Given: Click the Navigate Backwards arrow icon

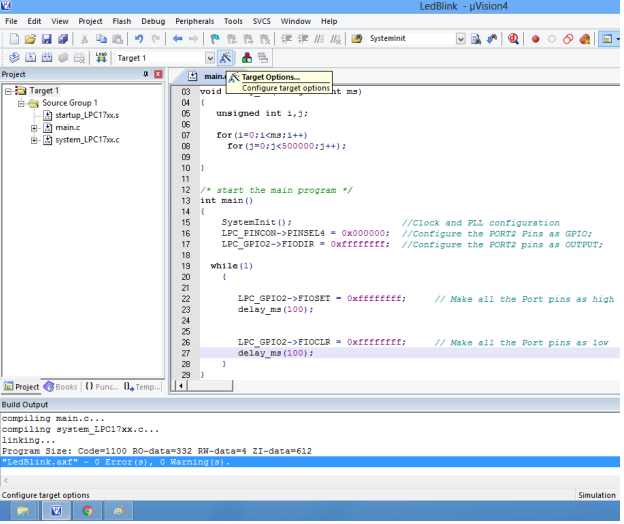Looking at the screenshot, I should click(x=177, y=39).
